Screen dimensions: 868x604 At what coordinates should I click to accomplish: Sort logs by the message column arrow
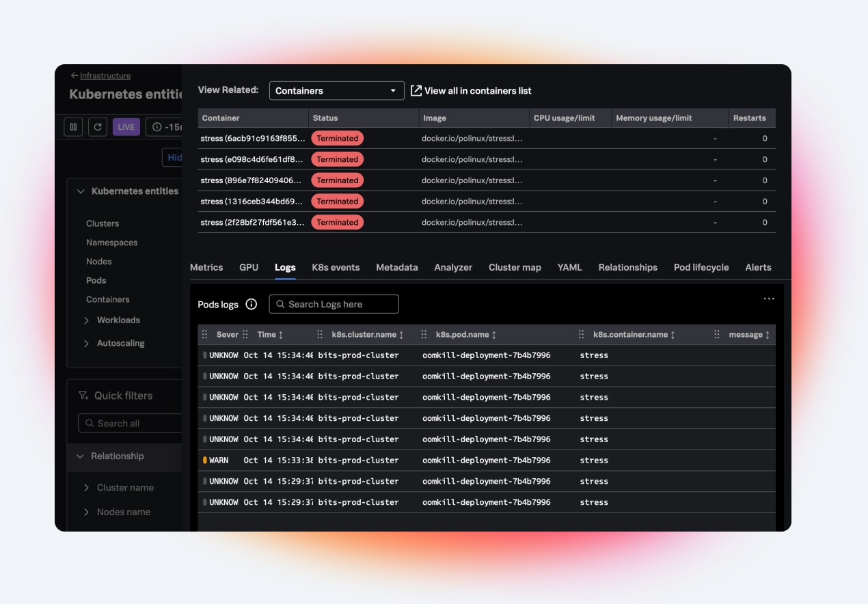point(768,335)
